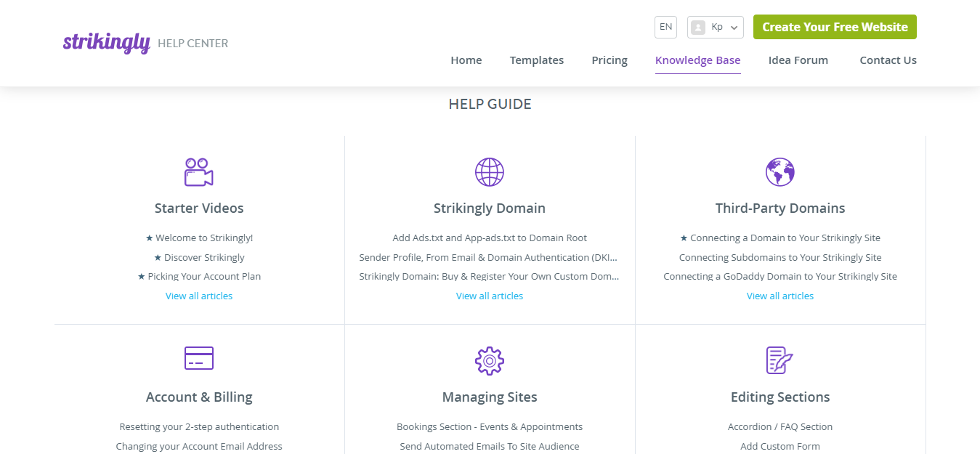Open the Add Ads.txt and App-ads.txt article
The width and height of the screenshot is (980, 454).
(x=489, y=238)
